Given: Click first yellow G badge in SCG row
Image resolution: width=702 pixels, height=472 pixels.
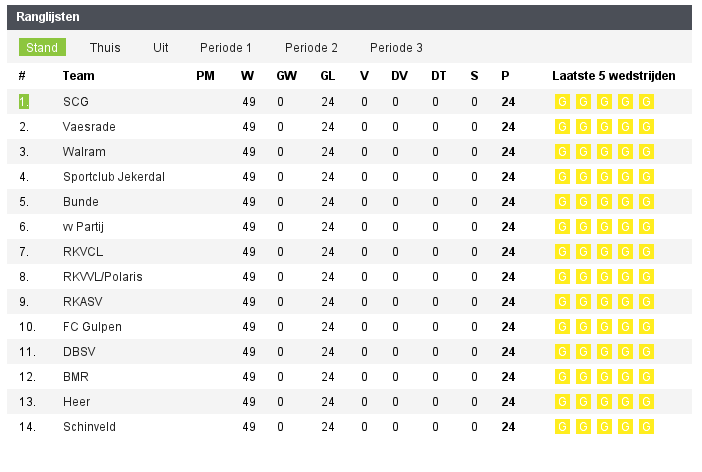Looking at the screenshot, I should coord(562,102).
